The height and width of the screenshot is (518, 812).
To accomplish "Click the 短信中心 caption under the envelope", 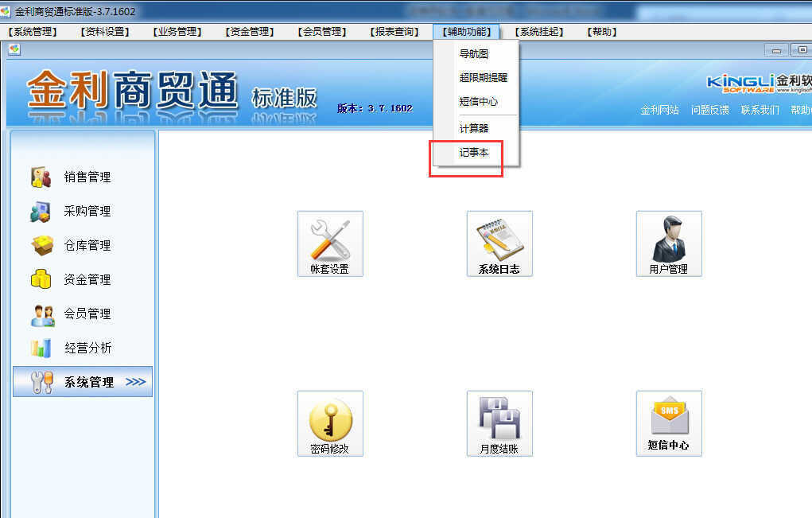I will click(669, 445).
